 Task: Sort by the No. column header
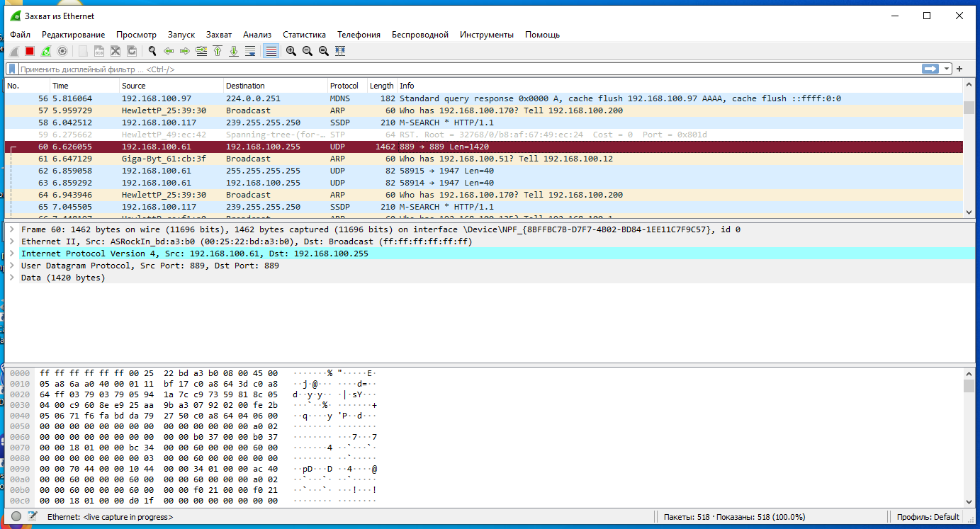point(27,86)
